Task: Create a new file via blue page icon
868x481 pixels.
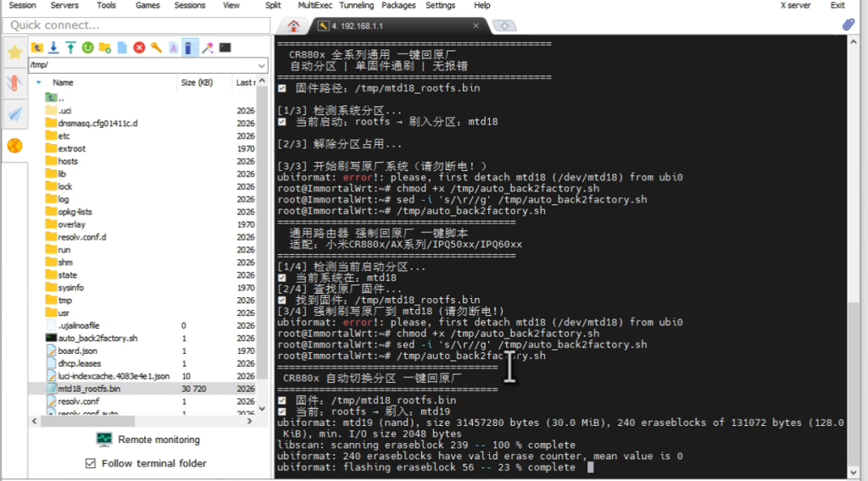Action: [122, 48]
